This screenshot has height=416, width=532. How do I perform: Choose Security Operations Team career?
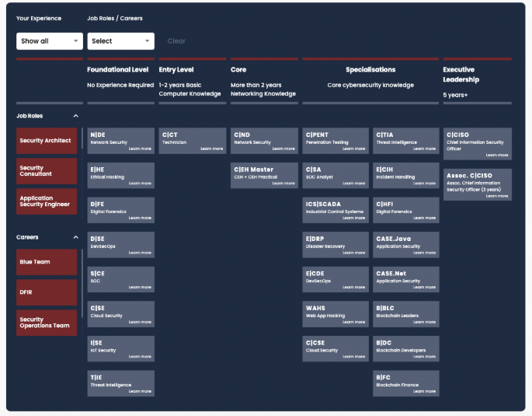(x=47, y=323)
